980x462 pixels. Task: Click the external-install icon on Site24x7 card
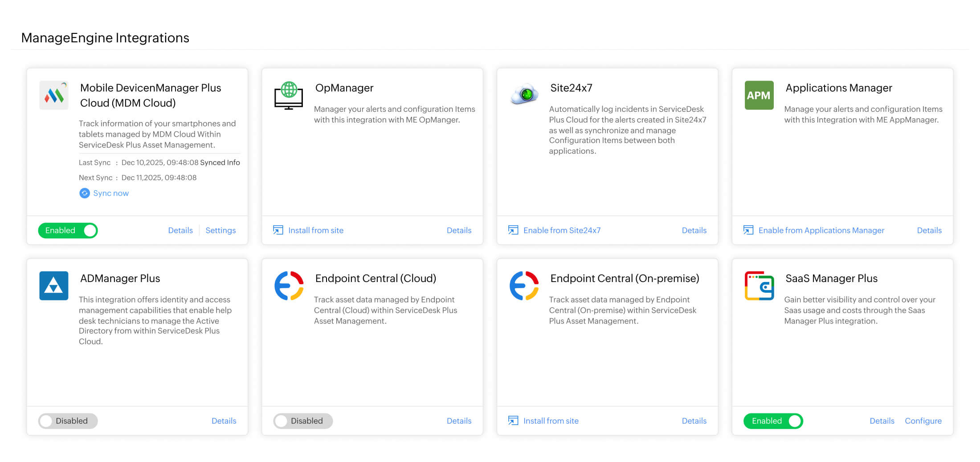[x=513, y=230]
